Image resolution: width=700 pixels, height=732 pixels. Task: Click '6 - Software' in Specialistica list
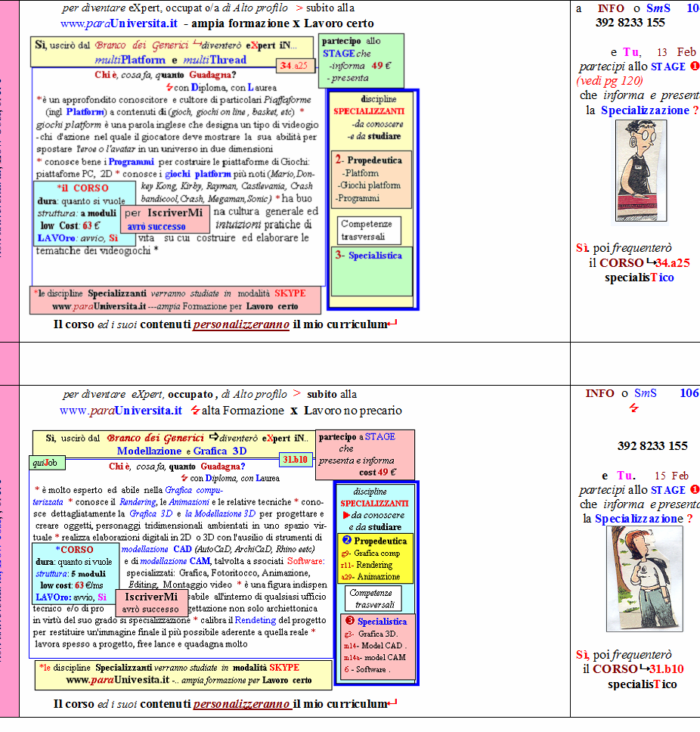pyautogui.click(x=367, y=669)
